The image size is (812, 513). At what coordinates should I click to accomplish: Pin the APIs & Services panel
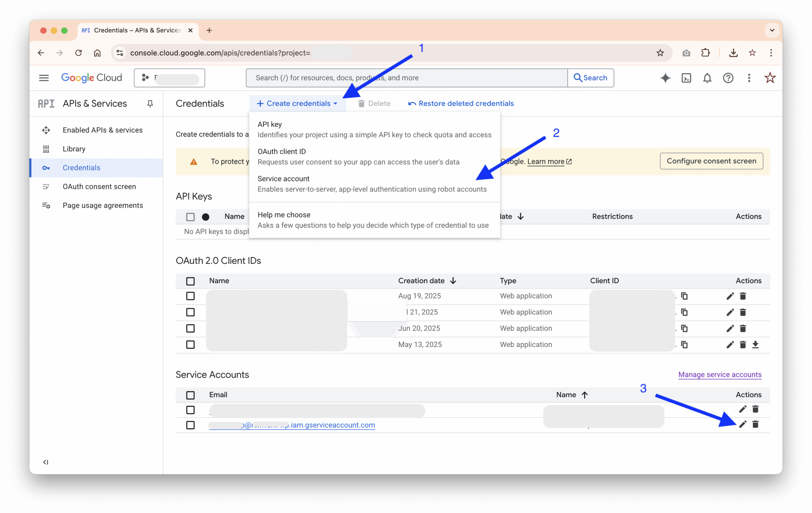tap(150, 104)
